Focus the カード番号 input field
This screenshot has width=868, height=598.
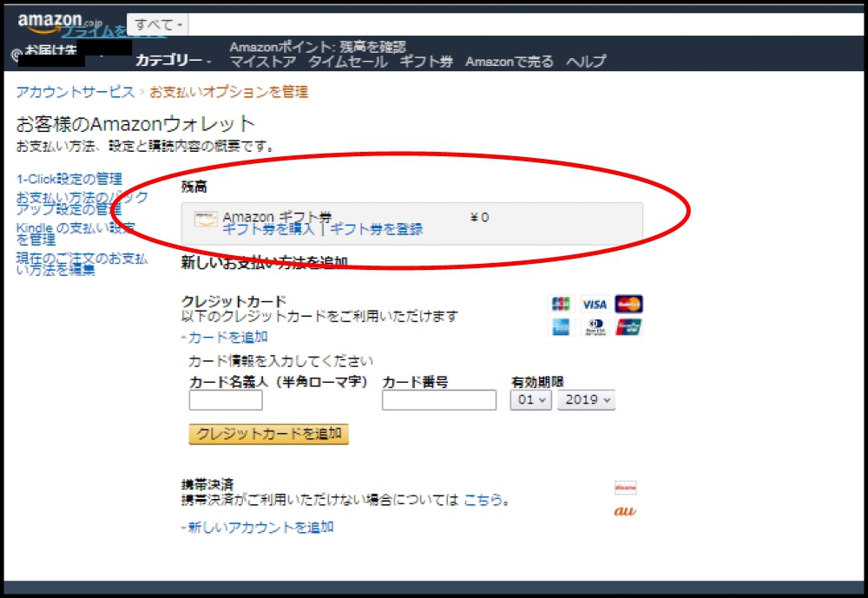point(439,400)
